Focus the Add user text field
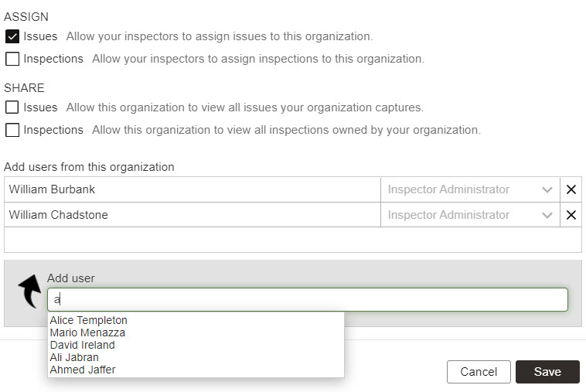The height and width of the screenshot is (392, 586). (307, 300)
